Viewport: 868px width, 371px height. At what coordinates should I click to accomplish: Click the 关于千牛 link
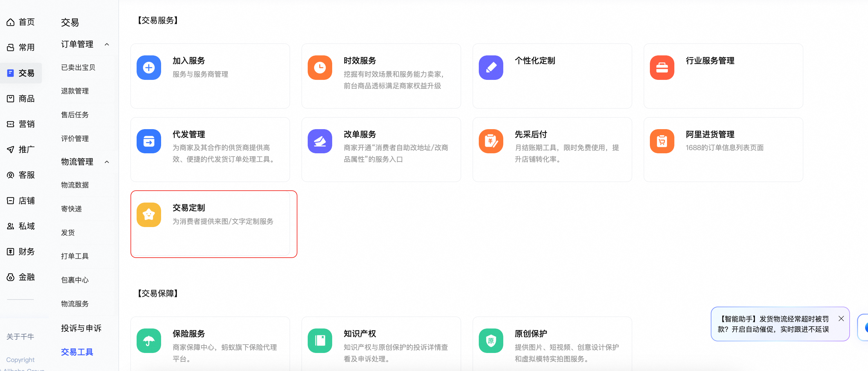(20, 337)
